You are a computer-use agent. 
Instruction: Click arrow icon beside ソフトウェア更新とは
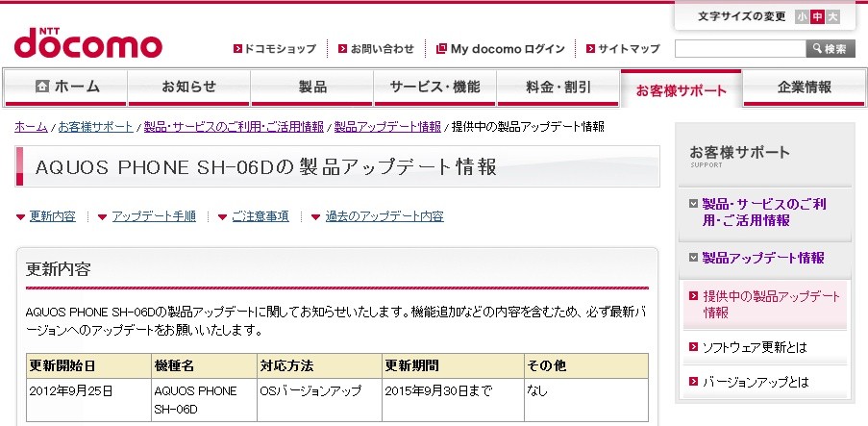(x=693, y=347)
